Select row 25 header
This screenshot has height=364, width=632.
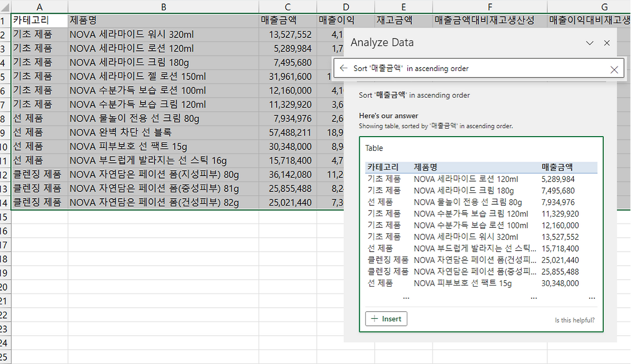5,357
